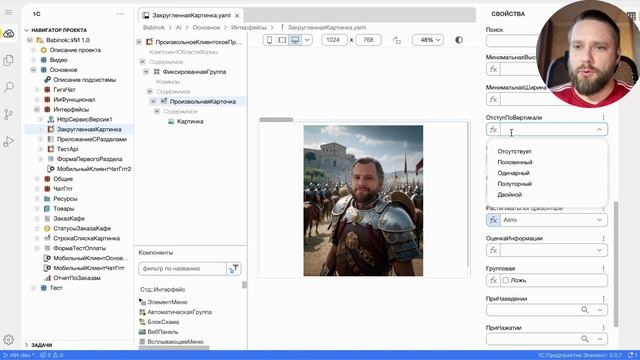This screenshot has height=360, width=640.
Task: Click search icon in ПриНажатии field
Action: tap(585, 339)
